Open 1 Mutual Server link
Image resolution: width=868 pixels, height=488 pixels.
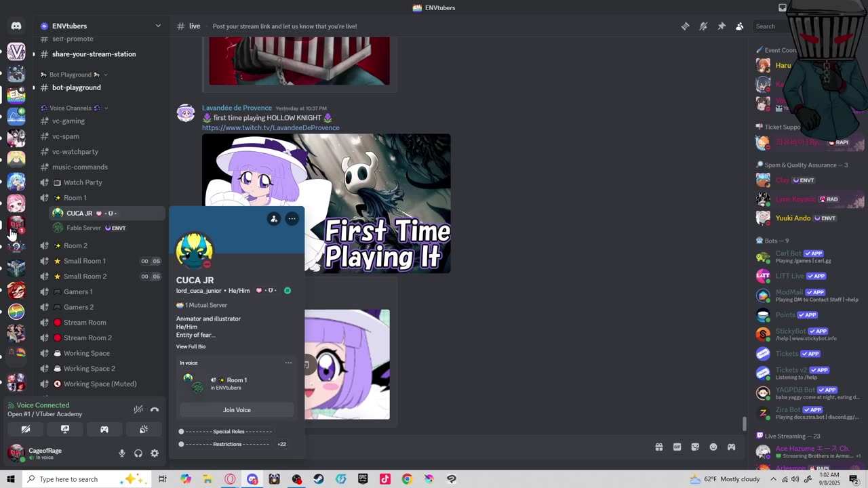point(201,306)
